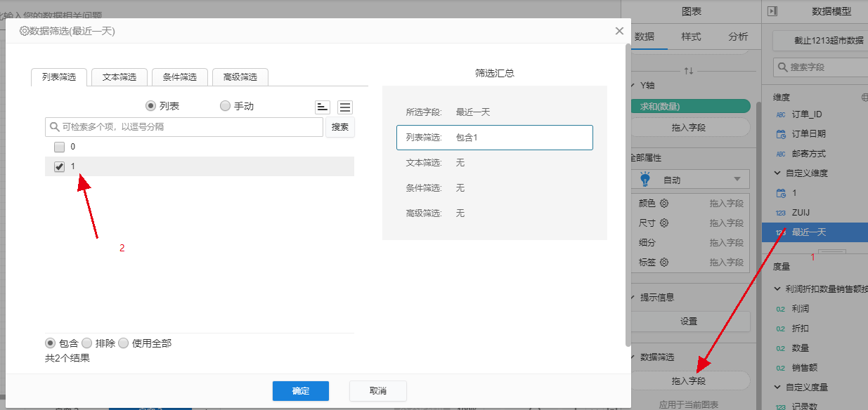Viewport: 868px width, 410px height.
Task: Click the 确定 button
Action: pyautogui.click(x=301, y=391)
